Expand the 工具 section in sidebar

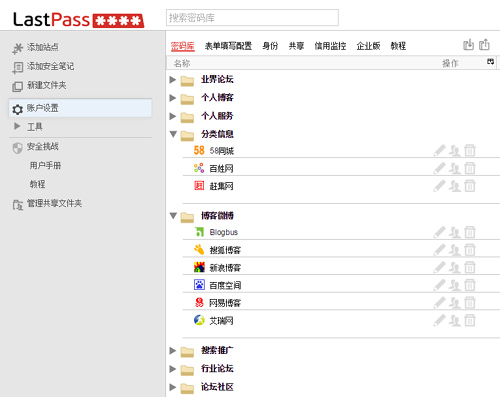tap(17, 126)
